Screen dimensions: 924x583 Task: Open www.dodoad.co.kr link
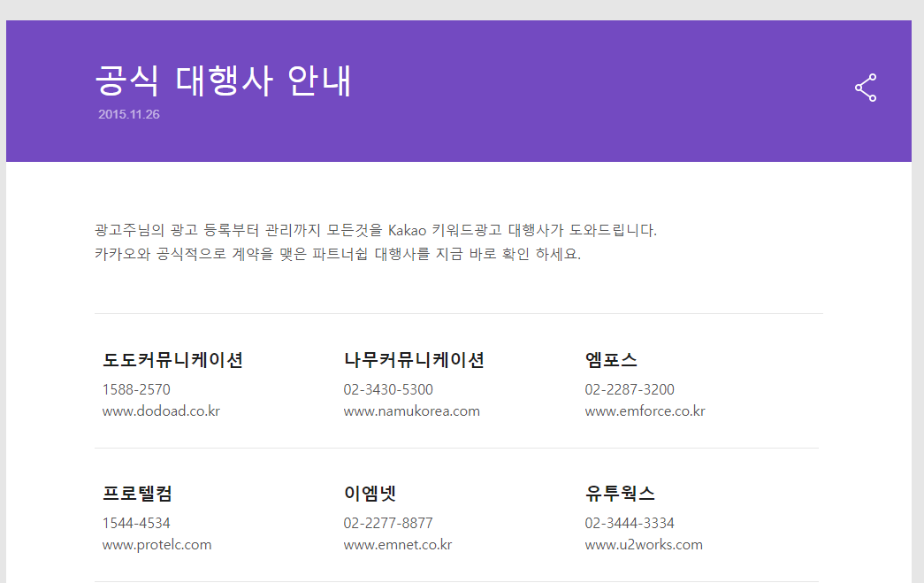click(161, 410)
